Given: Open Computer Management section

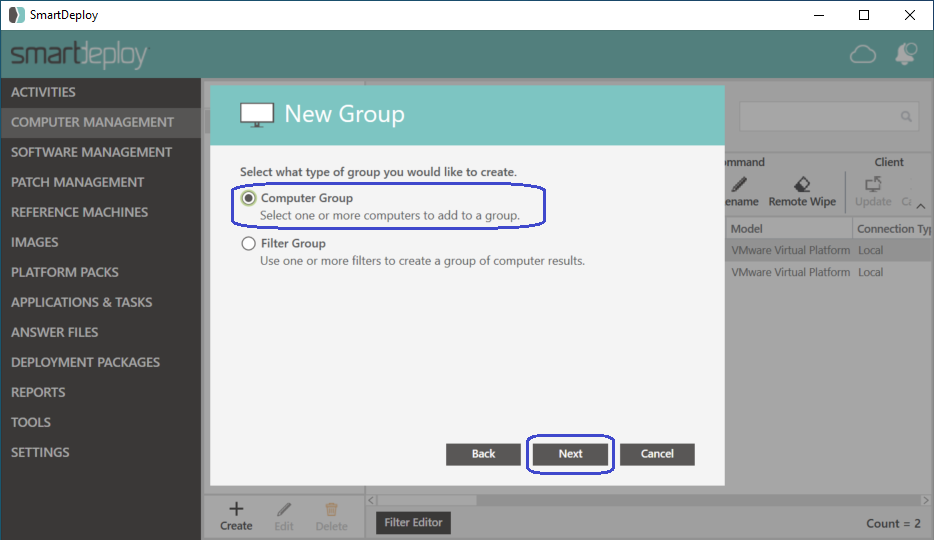Looking at the screenshot, I should pos(101,123).
